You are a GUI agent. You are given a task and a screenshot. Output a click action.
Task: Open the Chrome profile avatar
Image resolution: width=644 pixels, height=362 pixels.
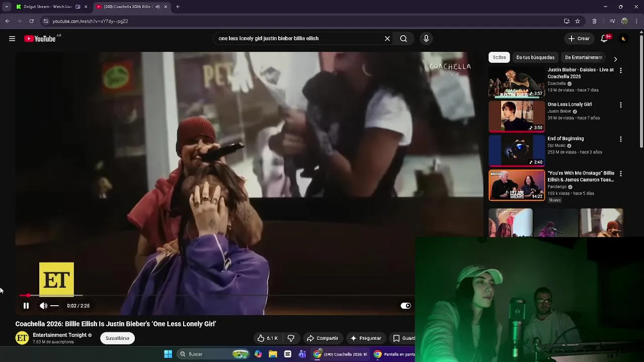coord(624,21)
